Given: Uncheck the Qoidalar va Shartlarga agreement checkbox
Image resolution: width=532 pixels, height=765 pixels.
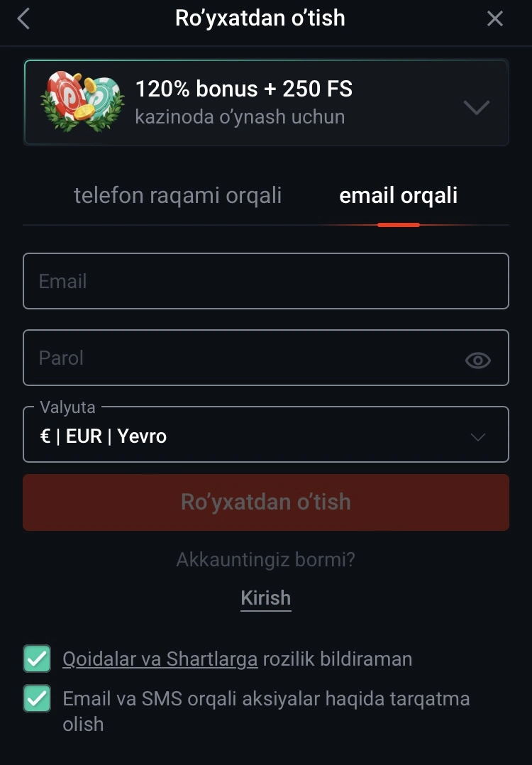Looking at the screenshot, I should pyautogui.click(x=37, y=659).
